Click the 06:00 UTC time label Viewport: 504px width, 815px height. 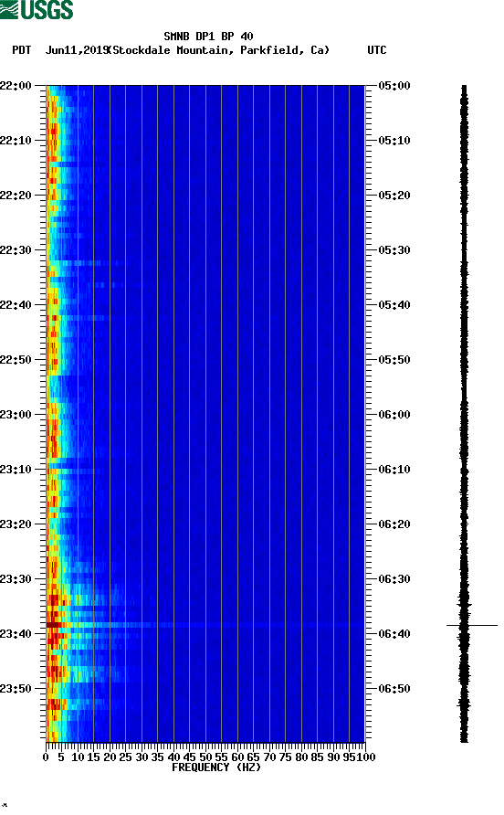394,414
